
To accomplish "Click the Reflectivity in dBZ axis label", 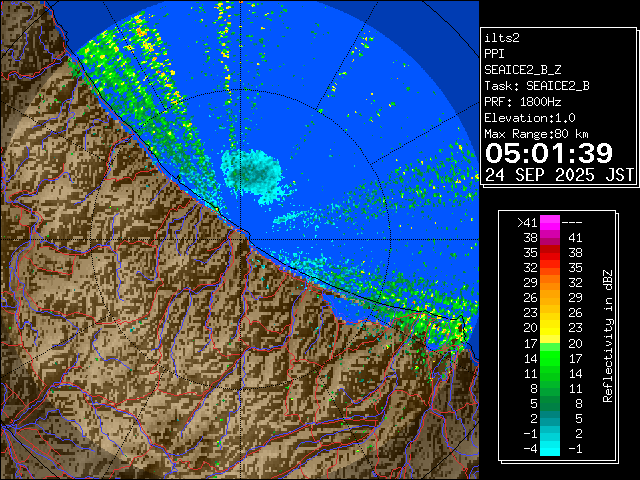I will click(607, 335).
